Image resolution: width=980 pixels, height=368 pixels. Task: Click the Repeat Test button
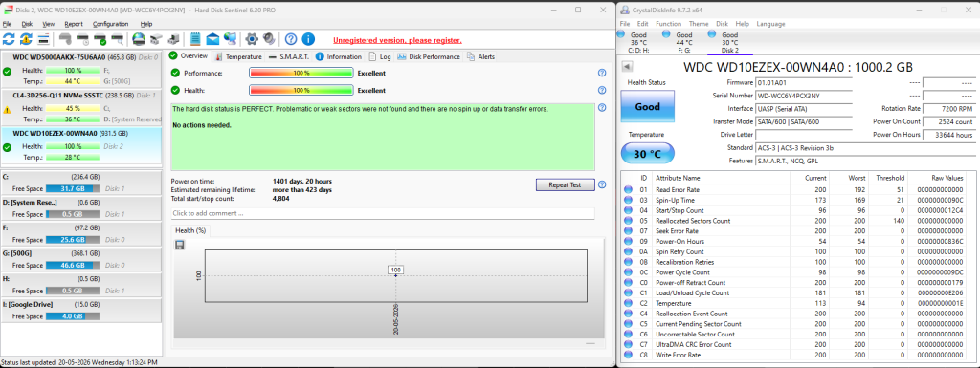point(565,185)
